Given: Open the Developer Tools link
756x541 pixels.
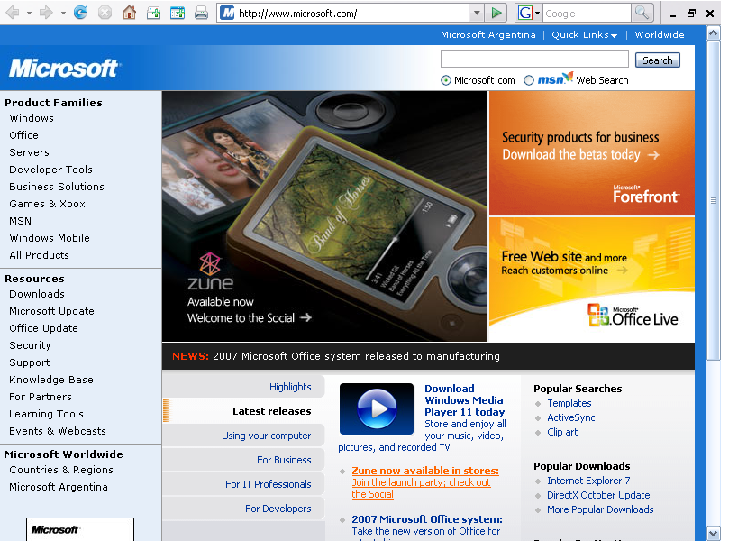Looking at the screenshot, I should pyautogui.click(x=50, y=170).
